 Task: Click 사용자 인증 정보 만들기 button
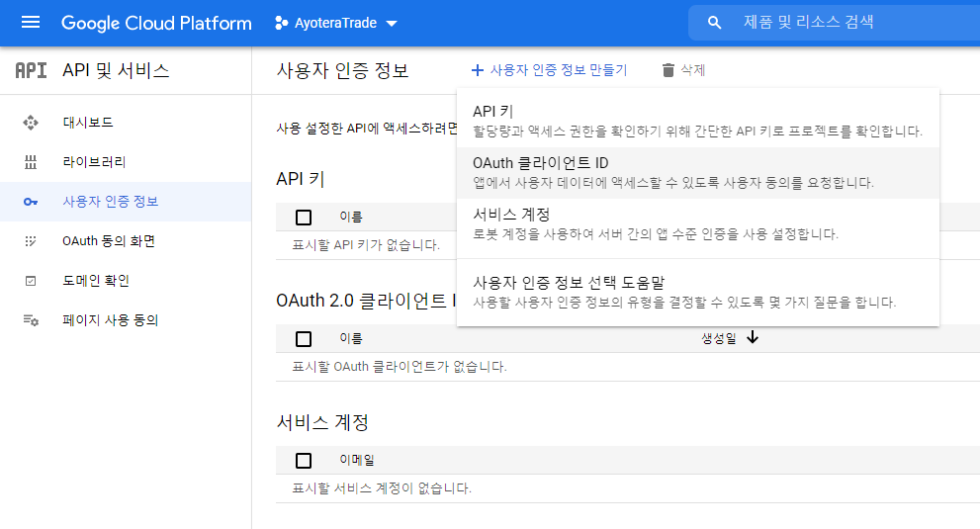click(550, 70)
